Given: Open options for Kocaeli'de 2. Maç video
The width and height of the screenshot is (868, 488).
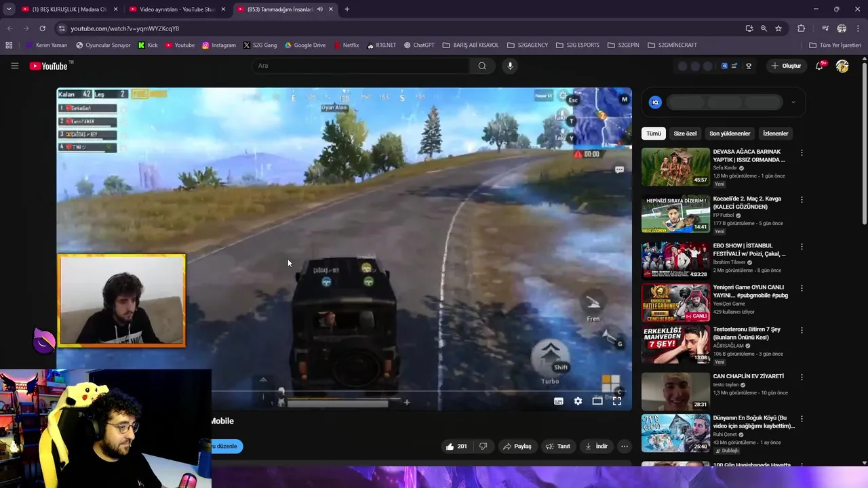Looking at the screenshot, I should click(802, 199).
